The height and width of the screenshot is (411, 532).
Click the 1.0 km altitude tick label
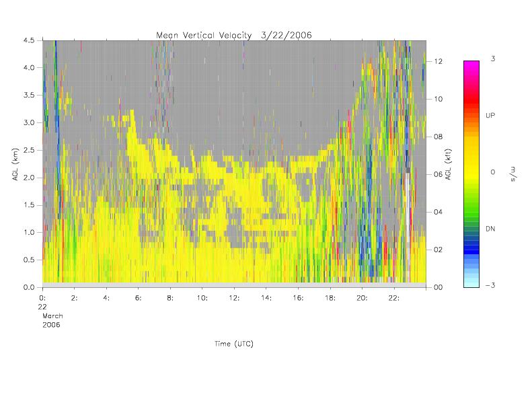pyautogui.click(x=29, y=233)
